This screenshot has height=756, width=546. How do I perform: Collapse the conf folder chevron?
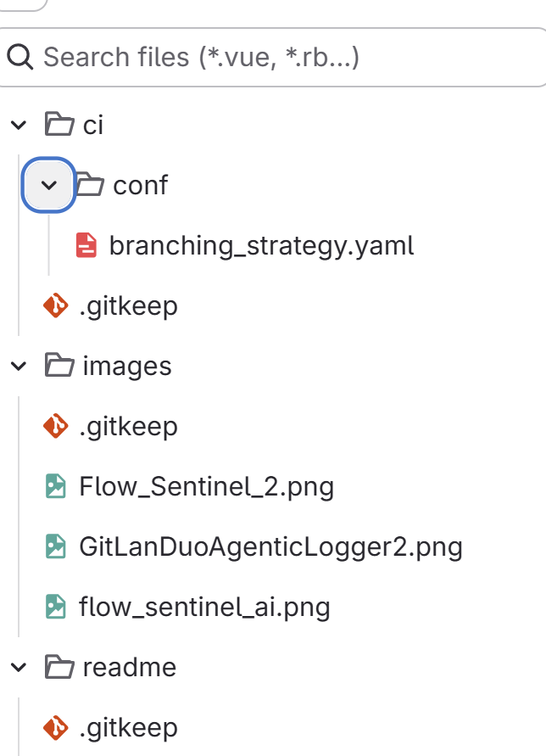click(x=48, y=184)
